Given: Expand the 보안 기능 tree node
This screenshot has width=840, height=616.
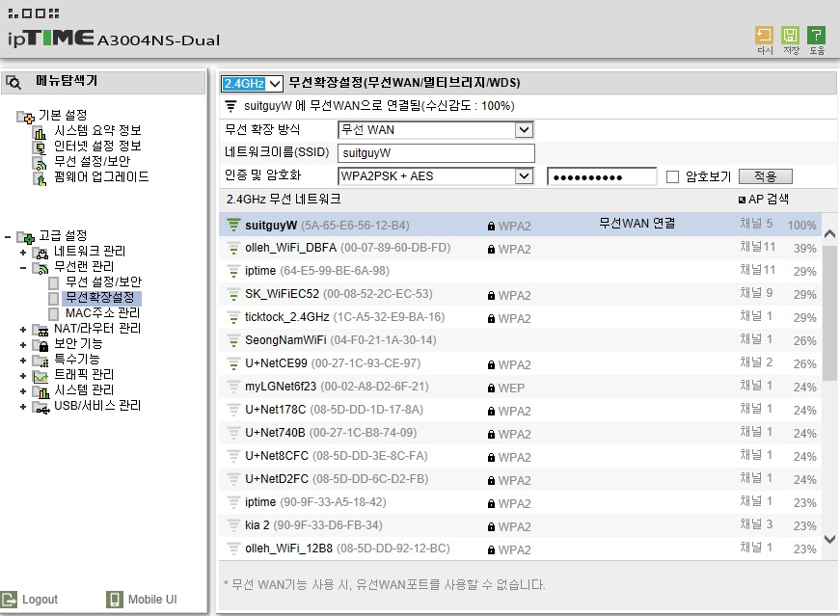Looking at the screenshot, I should click(x=23, y=345).
